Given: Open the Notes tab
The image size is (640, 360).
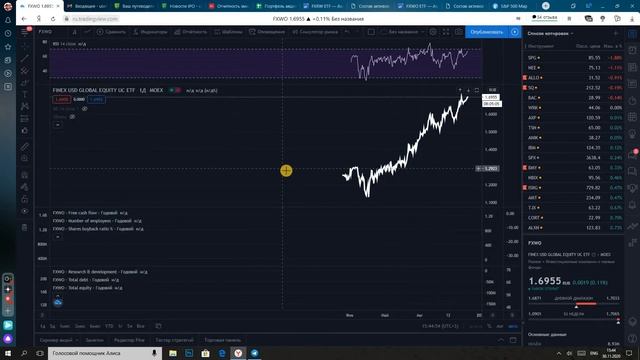Looking at the screenshot, I should point(95,340).
